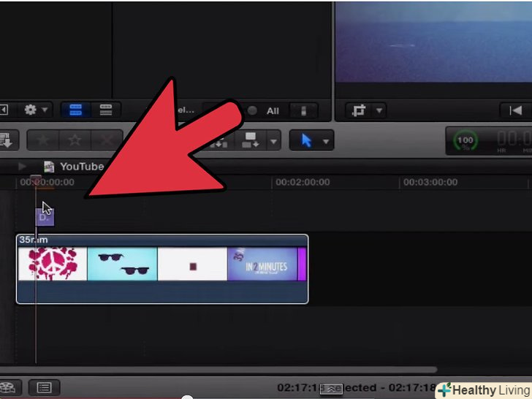Image resolution: width=532 pixels, height=399 pixels.
Task: Expand the transform tool dropdown arrow
Action: [x=379, y=110]
